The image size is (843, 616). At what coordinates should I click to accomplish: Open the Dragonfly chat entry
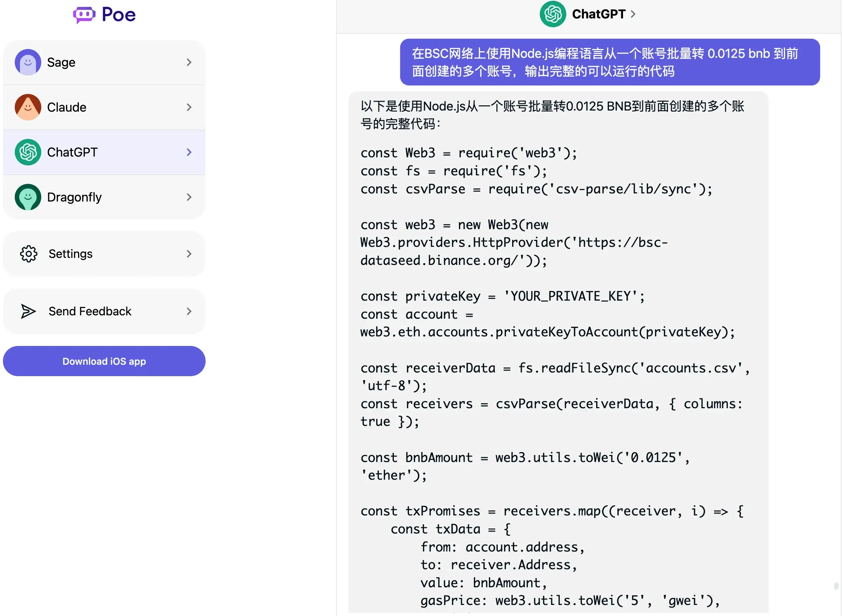104,197
